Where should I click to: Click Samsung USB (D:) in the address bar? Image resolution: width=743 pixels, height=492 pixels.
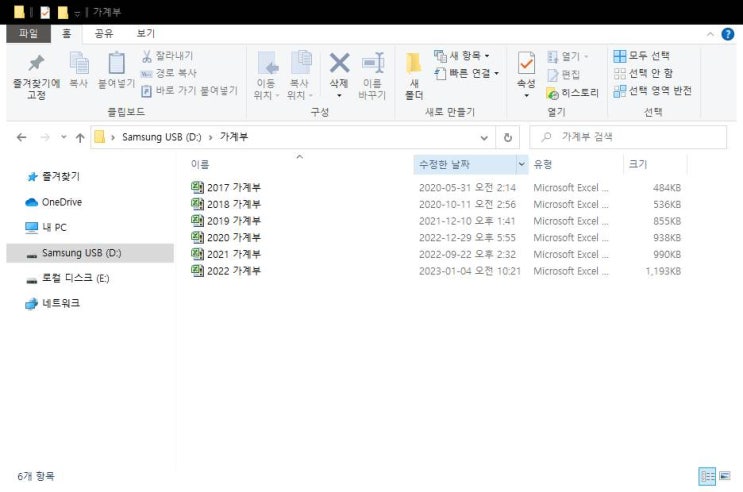click(x=162, y=137)
